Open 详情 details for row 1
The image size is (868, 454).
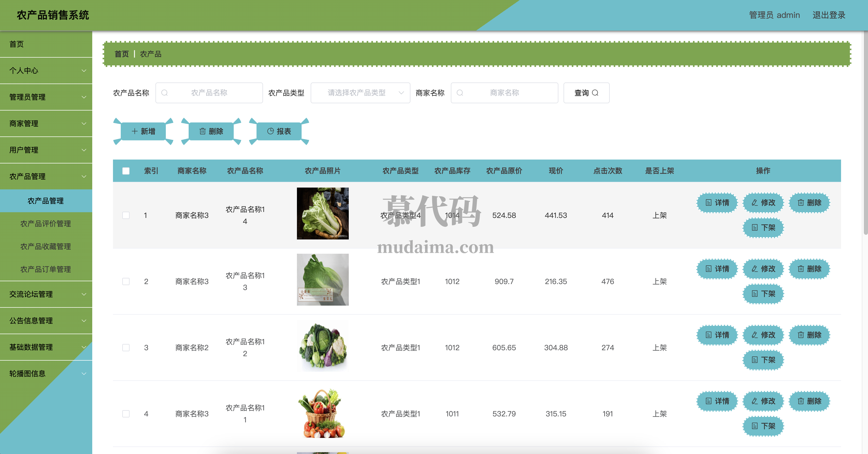[x=717, y=203]
